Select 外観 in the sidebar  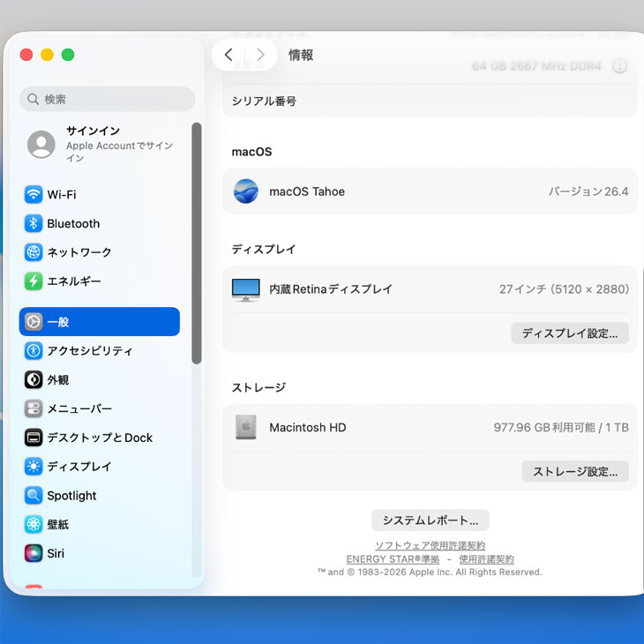tap(57, 380)
